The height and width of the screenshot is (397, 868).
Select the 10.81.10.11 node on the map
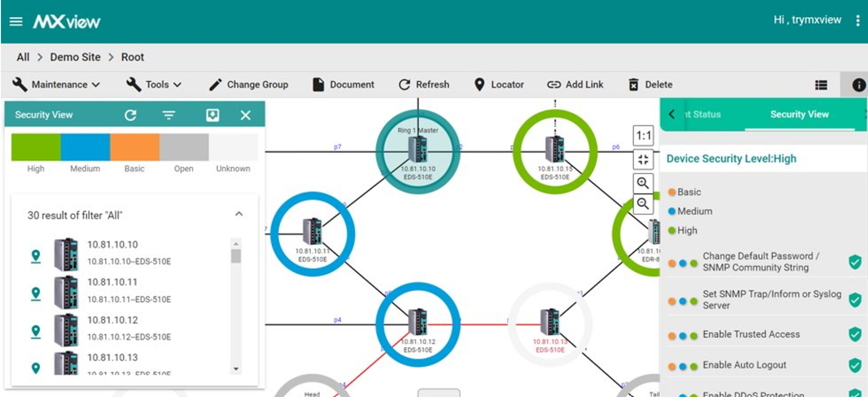point(312,234)
